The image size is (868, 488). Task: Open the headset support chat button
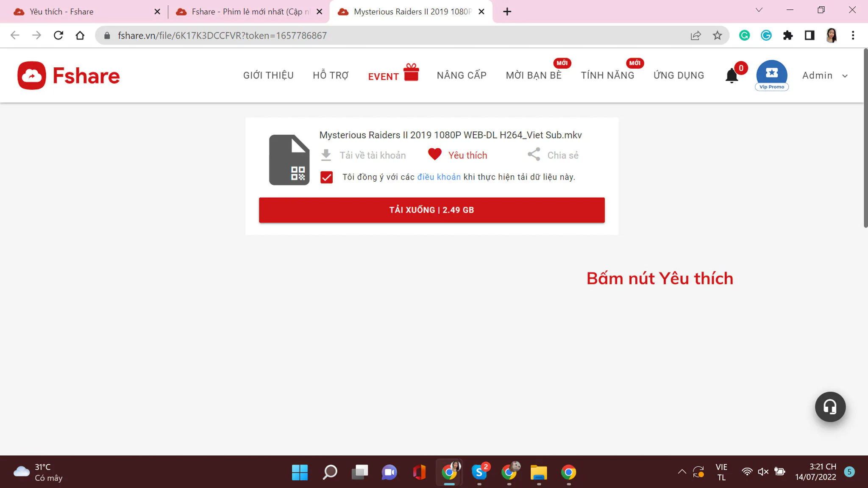point(830,407)
